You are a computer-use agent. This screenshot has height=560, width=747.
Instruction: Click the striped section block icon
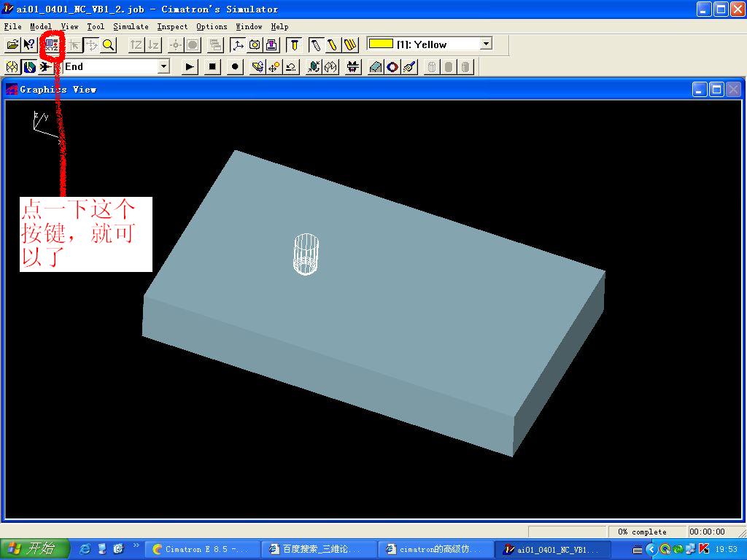(376, 66)
